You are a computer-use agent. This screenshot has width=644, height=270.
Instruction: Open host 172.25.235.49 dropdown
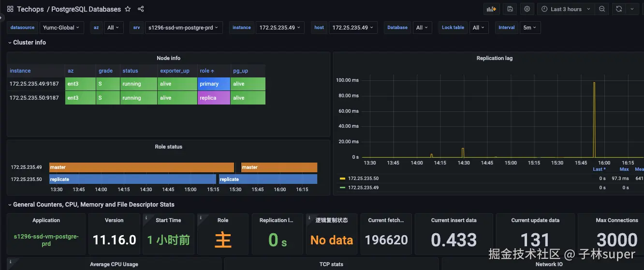(353, 28)
